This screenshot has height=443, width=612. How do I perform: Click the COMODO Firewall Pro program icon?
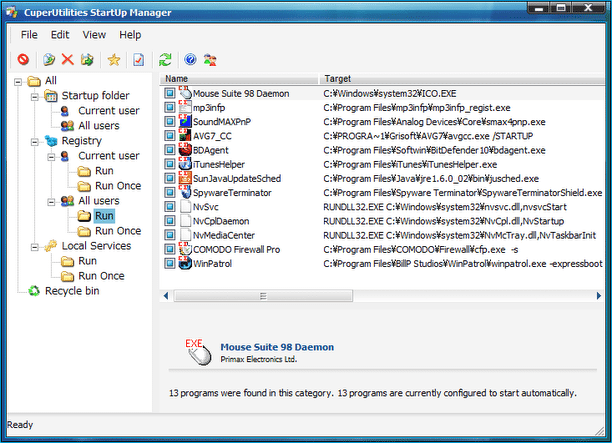pos(185,249)
